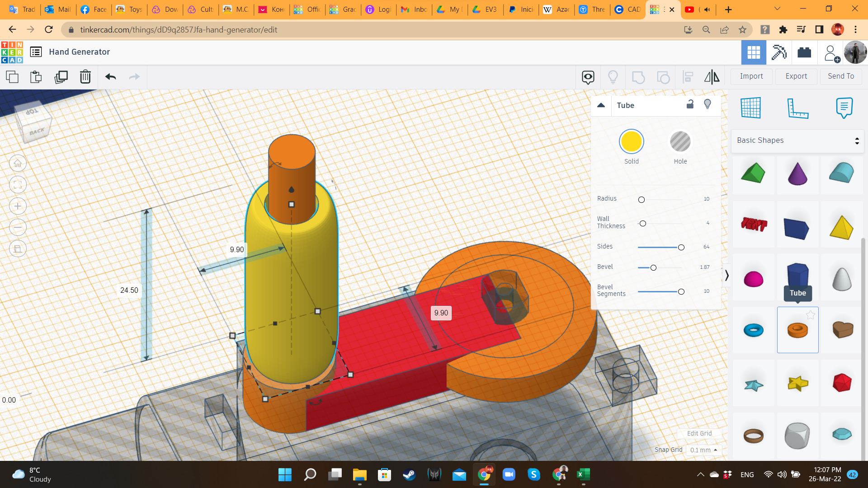
Task: Click the Home view icon
Action: [x=18, y=164]
